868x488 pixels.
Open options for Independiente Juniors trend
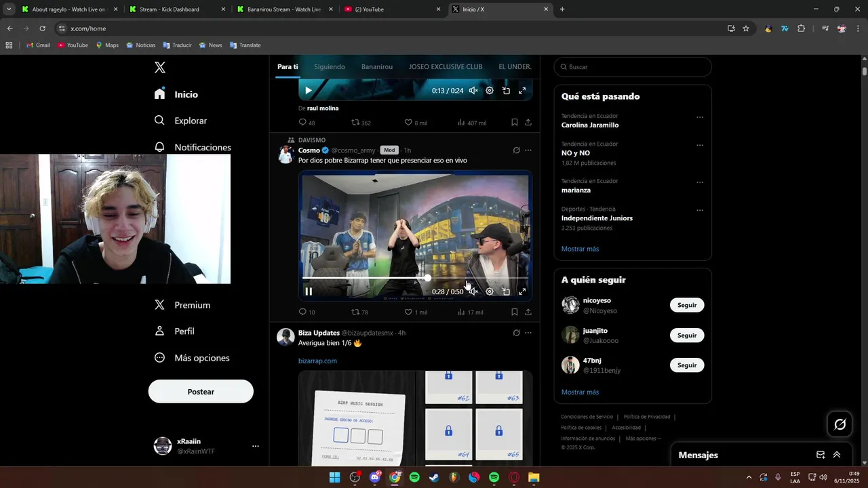pos(700,210)
